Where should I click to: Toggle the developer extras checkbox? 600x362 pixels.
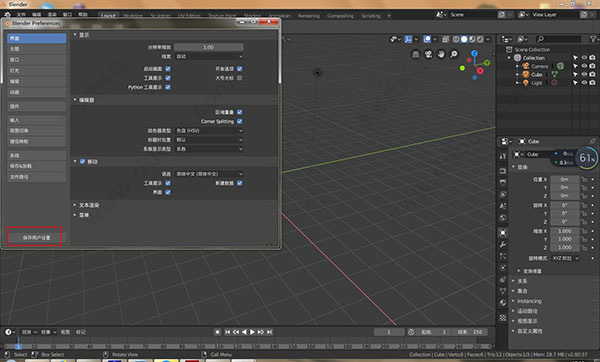[x=240, y=69]
